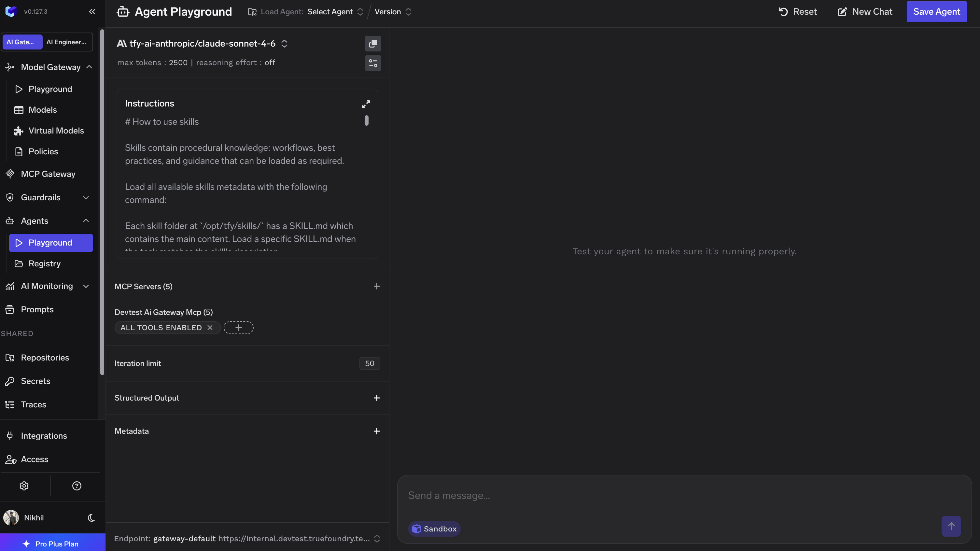Click inside the Send a message field

tap(609, 496)
